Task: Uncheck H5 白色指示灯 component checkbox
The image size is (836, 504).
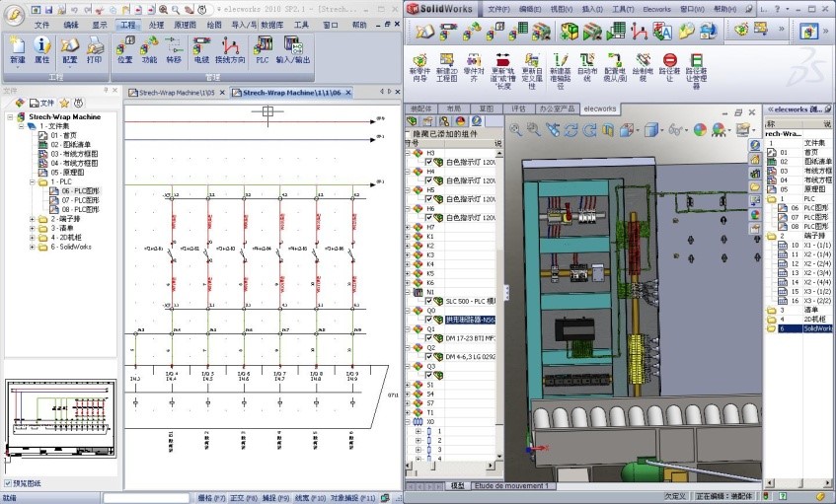Action: pos(428,199)
